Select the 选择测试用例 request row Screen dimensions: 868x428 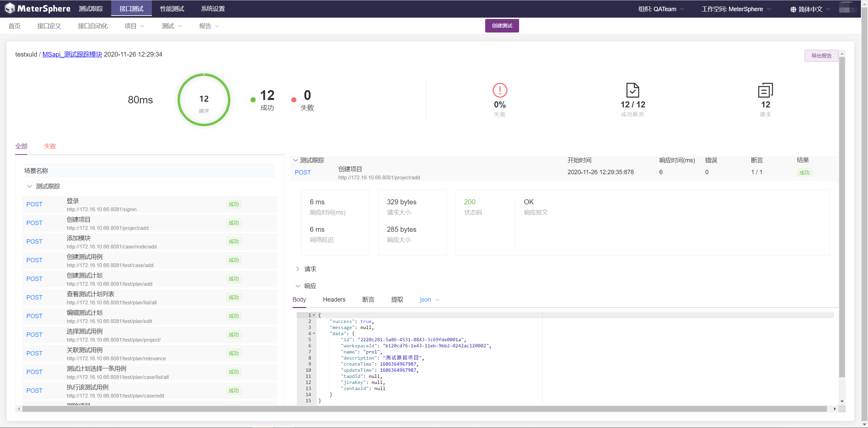150,335
